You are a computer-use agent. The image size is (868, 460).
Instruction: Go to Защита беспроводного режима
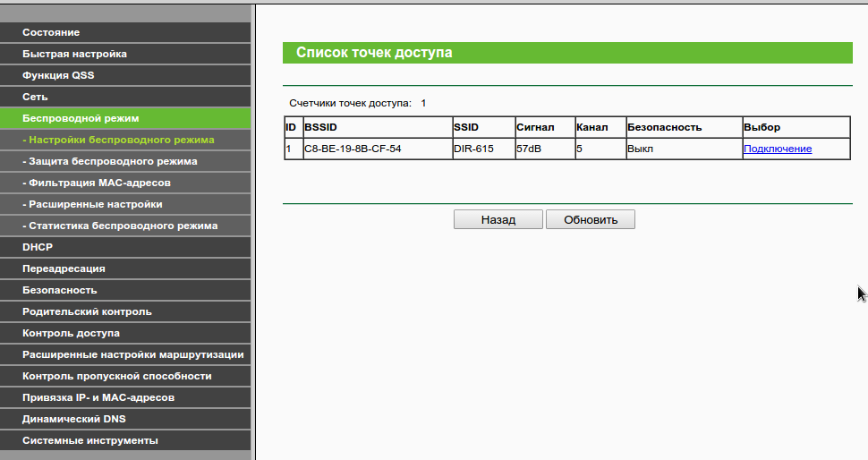click(125, 162)
